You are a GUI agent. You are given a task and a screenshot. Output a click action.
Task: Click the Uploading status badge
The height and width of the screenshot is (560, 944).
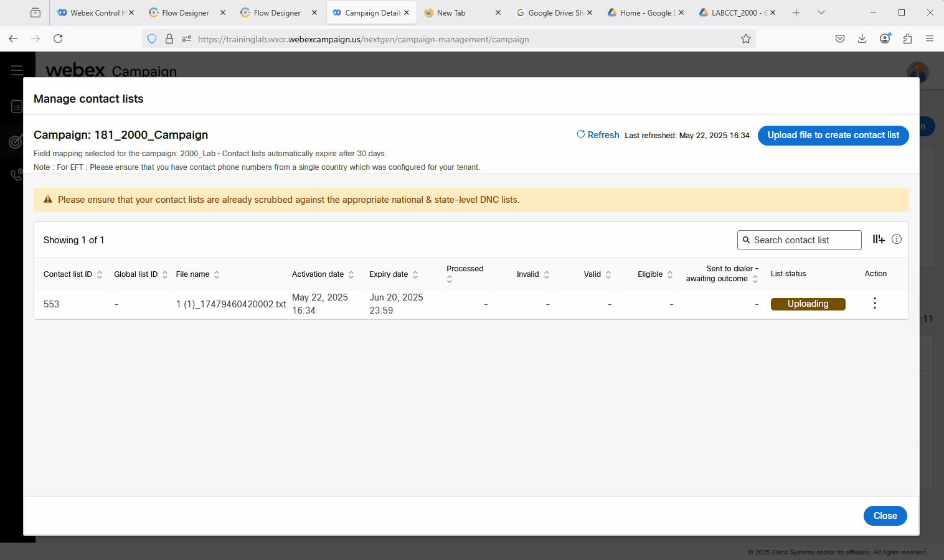tap(808, 304)
